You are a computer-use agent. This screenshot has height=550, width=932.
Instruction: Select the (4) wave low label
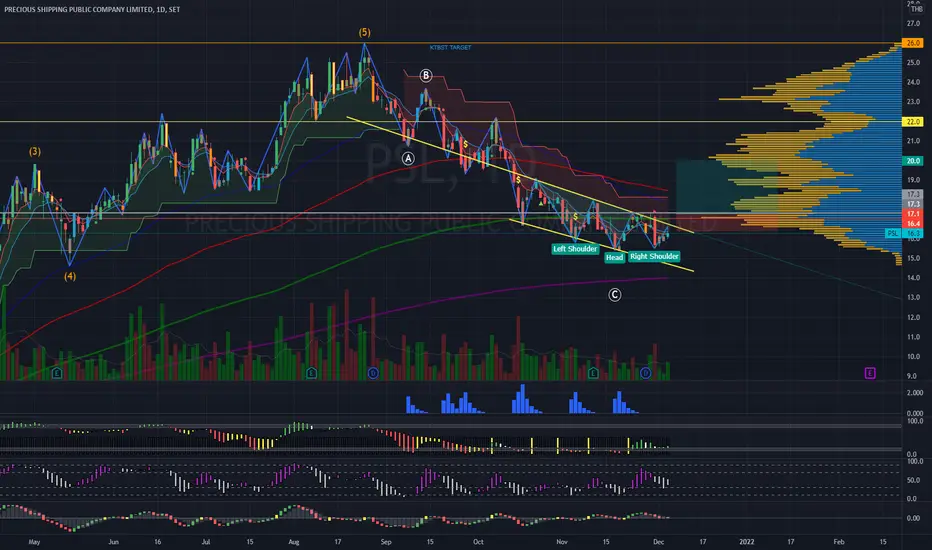70,276
